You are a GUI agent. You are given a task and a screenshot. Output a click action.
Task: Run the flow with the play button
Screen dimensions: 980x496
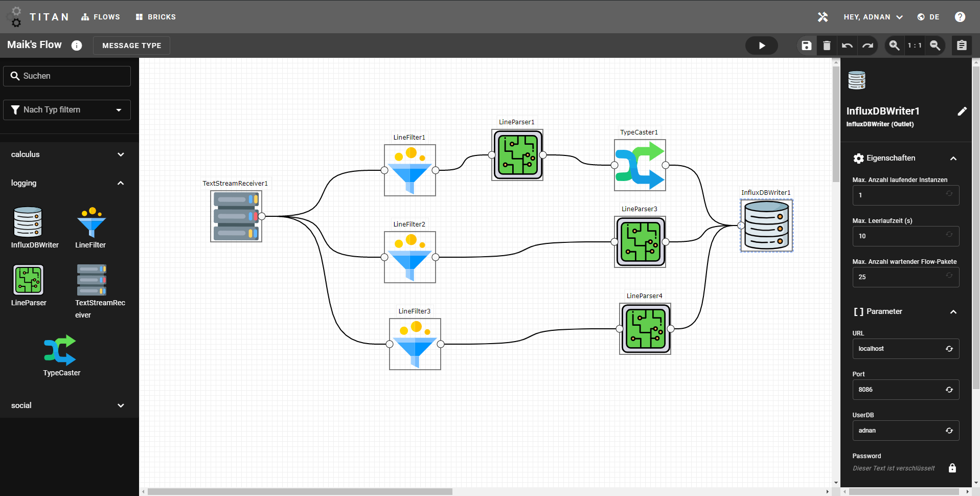click(x=762, y=46)
